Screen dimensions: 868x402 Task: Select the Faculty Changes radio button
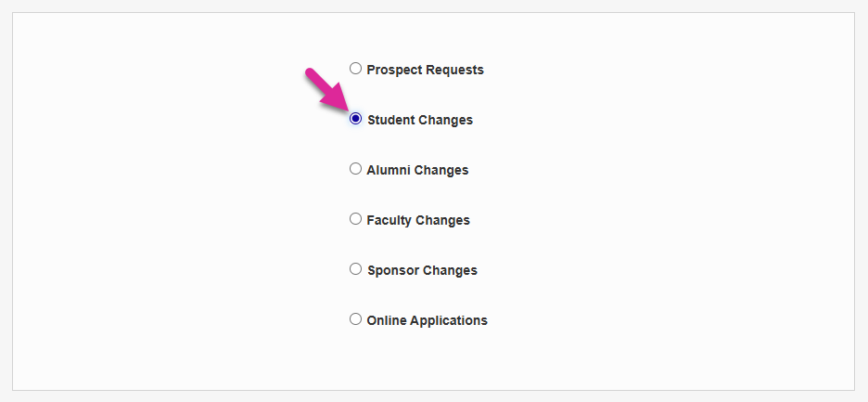[x=355, y=219]
